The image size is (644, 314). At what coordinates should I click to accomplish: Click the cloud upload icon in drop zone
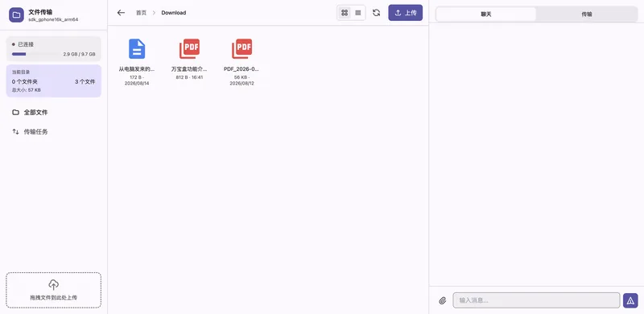pos(53,284)
